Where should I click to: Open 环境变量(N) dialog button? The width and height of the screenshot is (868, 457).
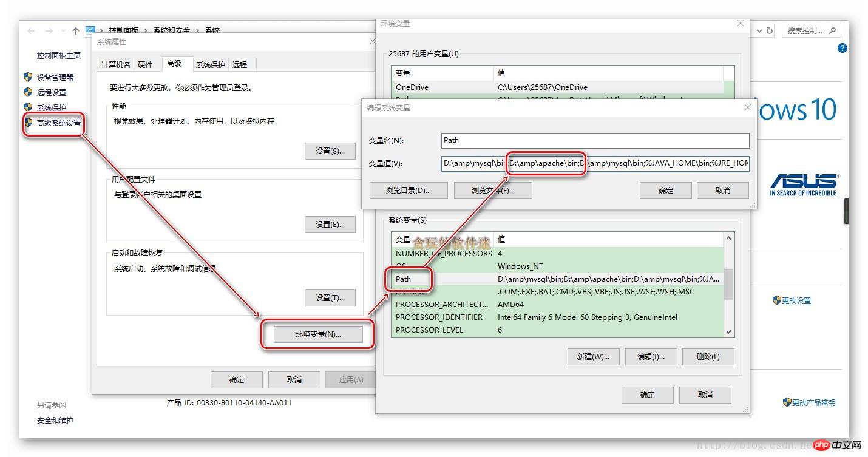318,334
